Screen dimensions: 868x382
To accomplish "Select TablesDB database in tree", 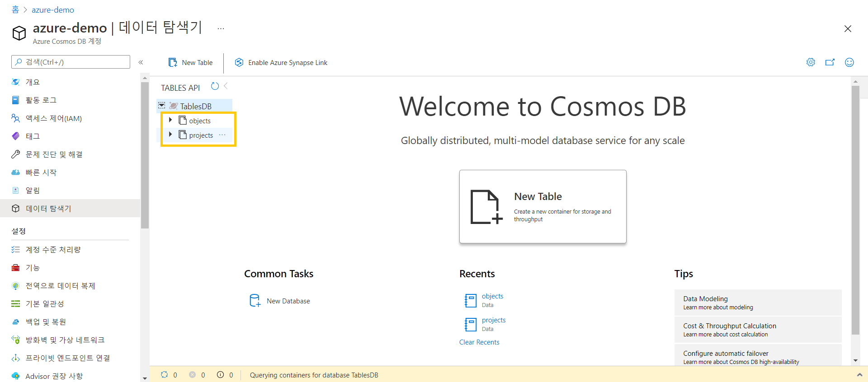I will [195, 106].
